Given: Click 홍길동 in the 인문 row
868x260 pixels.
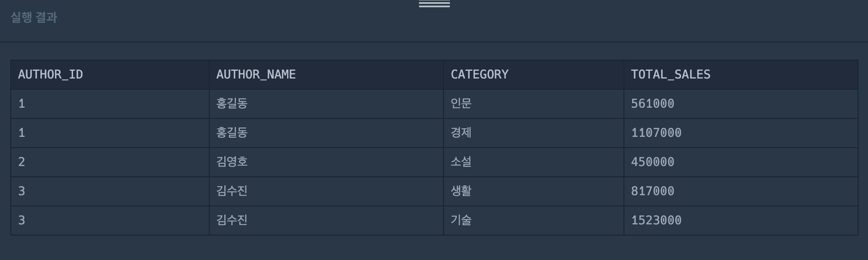Looking at the screenshot, I should [x=232, y=104].
